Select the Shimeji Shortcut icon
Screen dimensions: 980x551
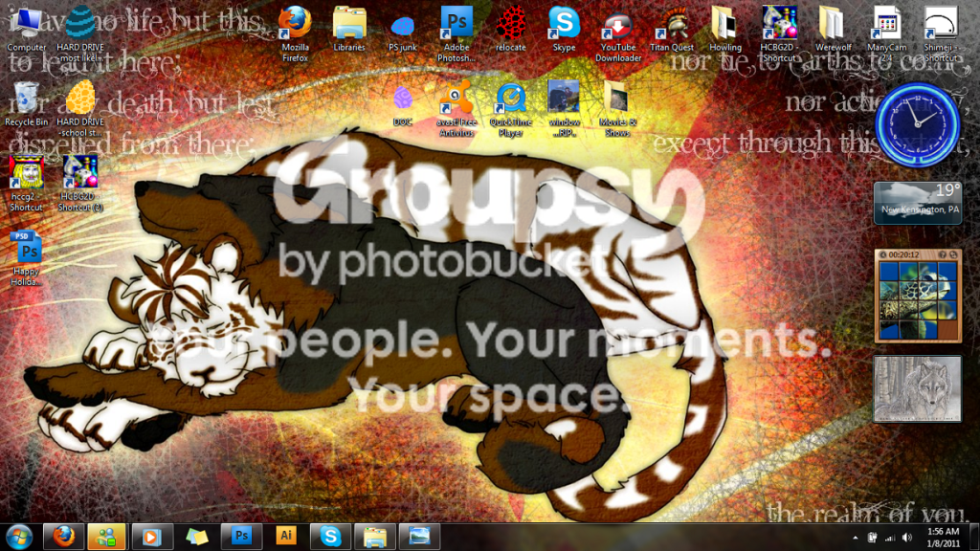click(x=941, y=33)
